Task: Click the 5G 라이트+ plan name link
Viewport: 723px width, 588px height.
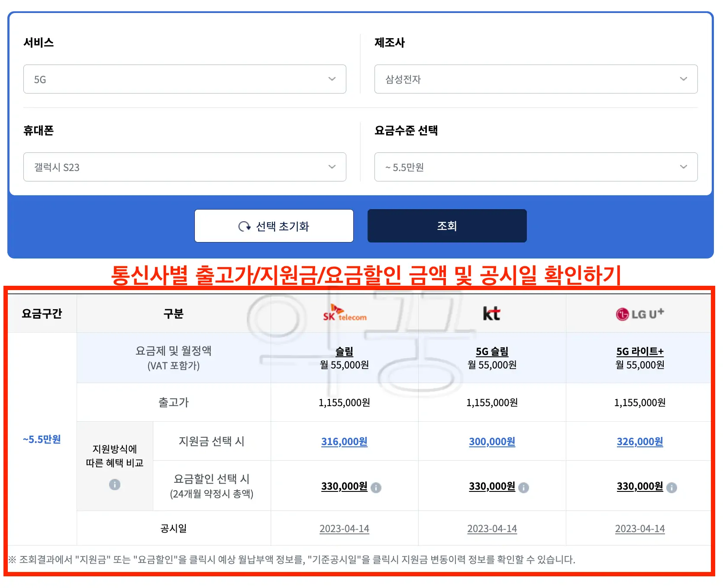Action: point(640,352)
